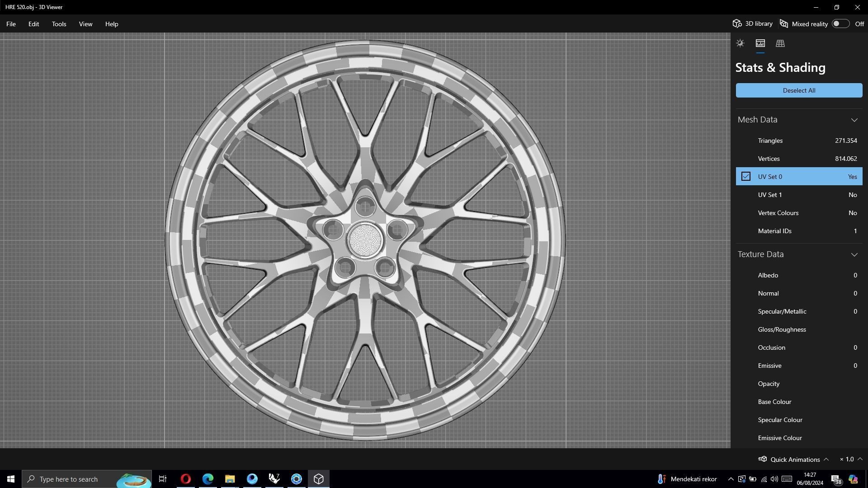
Task: Click the Deselect All button
Action: point(799,90)
